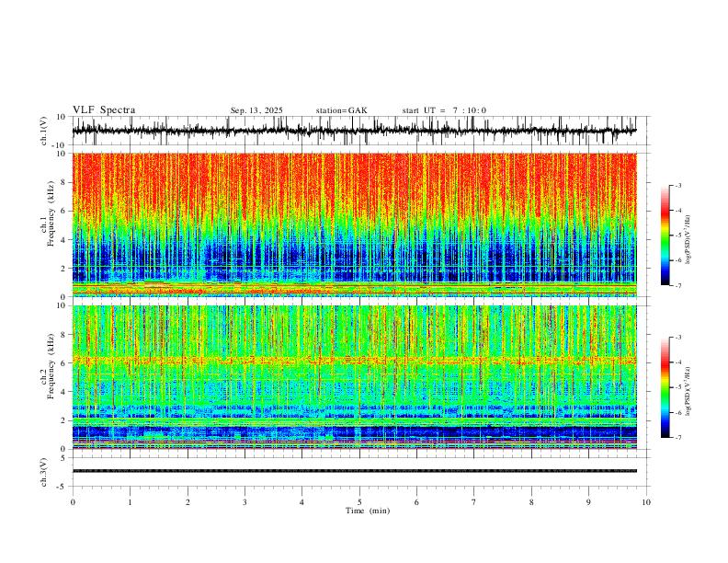Image resolution: width=728 pixels, height=563 pixels.
Task: Click the time axis tick label '8'
Action: (x=531, y=502)
